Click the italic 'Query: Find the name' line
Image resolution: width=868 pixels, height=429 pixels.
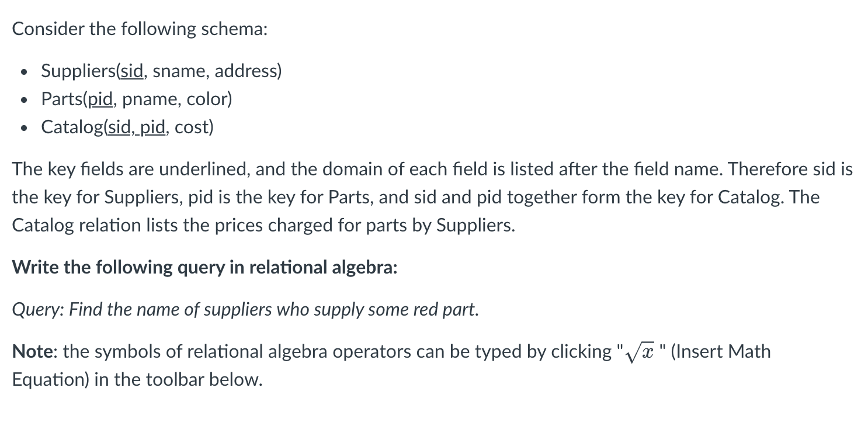(246, 310)
